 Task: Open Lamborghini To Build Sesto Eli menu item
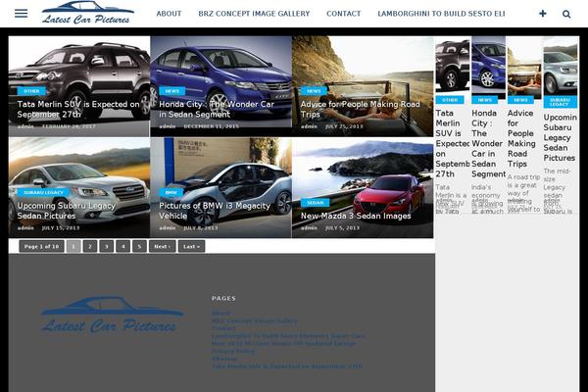(x=441, y=14)
